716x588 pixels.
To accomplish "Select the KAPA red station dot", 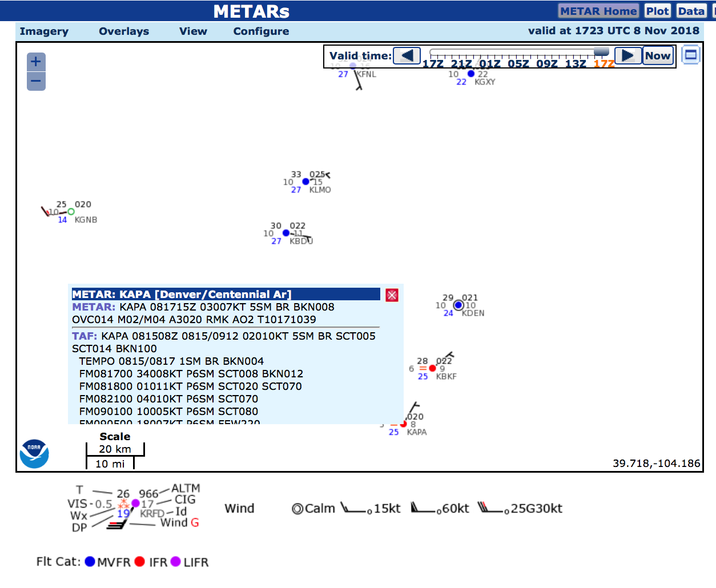I will coord(403,424).
